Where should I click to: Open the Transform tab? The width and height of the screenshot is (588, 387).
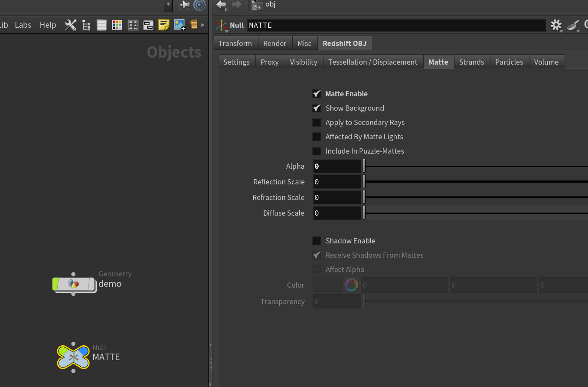(235, 43)
